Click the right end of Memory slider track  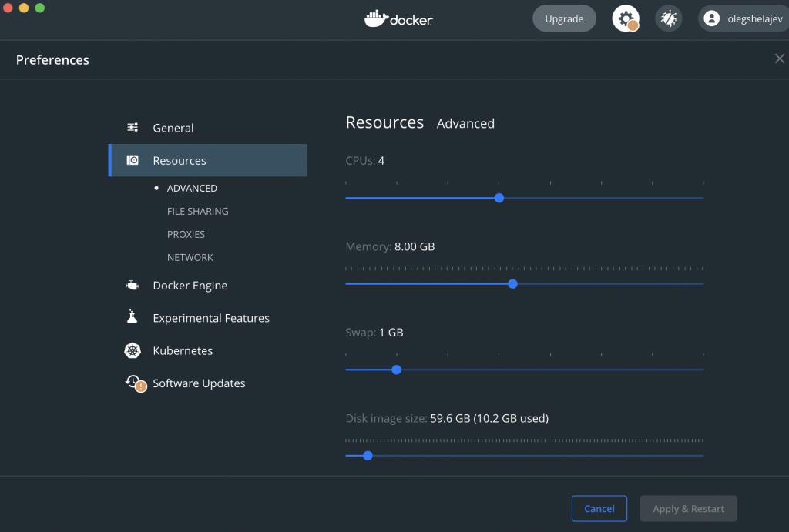coord(703,284)
